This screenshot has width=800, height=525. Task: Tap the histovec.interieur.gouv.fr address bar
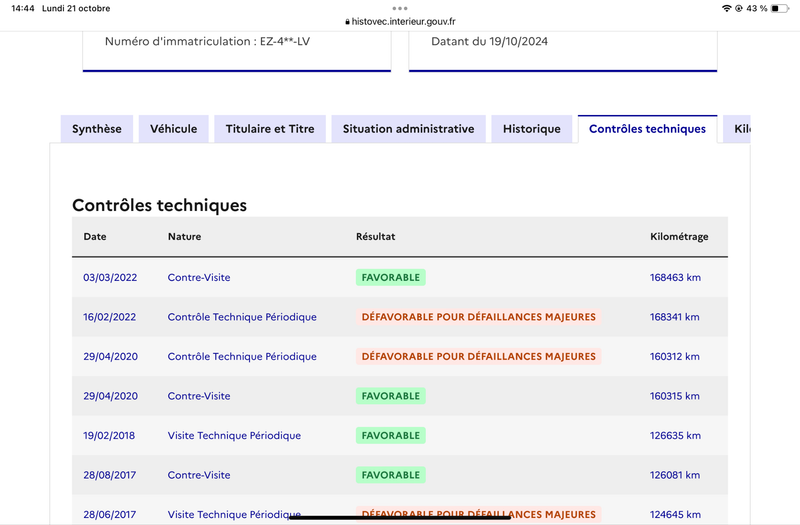401,21
